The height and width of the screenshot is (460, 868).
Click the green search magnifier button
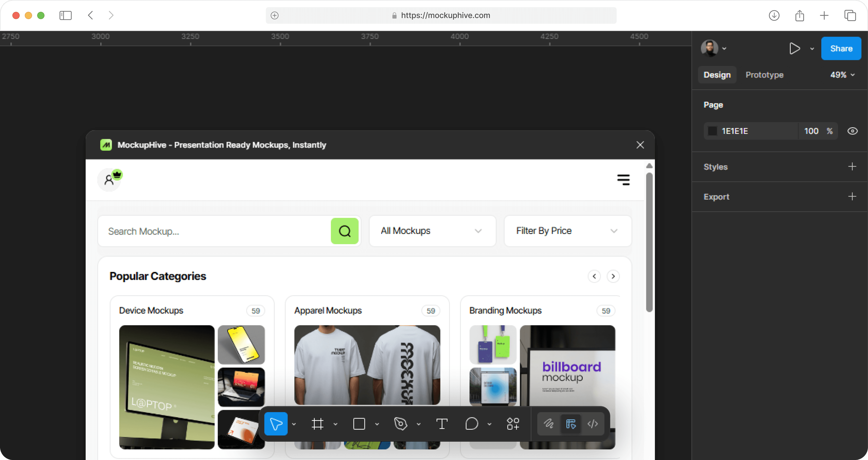pyautogui.click(x=344, y=231)
